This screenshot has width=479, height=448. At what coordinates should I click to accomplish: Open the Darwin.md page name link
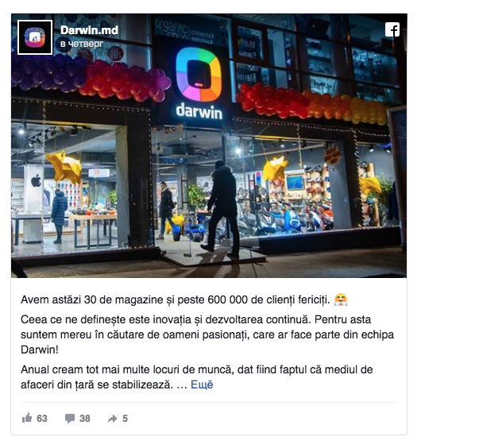[89, 30]
